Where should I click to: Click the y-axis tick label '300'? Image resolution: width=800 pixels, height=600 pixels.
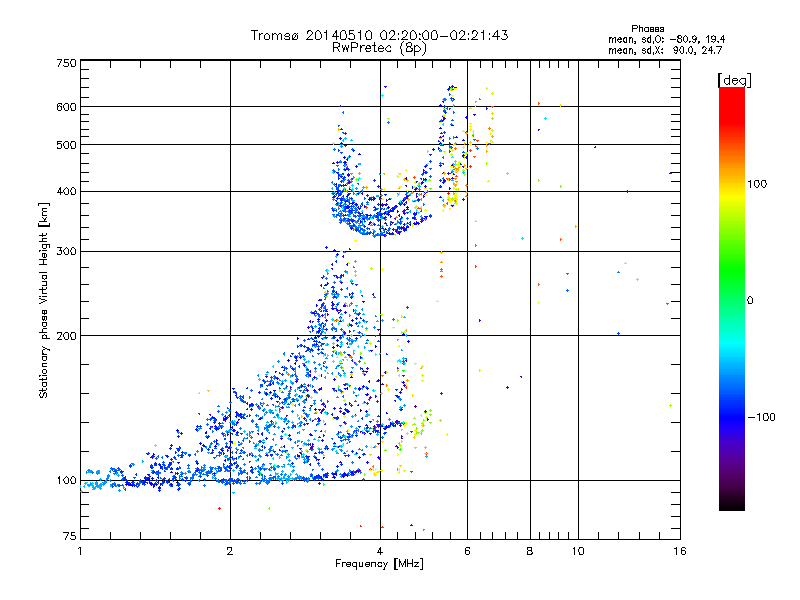click(x=67, y=252)
